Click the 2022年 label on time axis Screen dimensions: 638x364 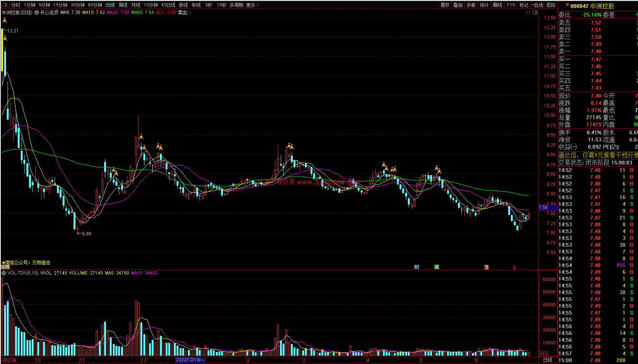click(x=9, y=360)
